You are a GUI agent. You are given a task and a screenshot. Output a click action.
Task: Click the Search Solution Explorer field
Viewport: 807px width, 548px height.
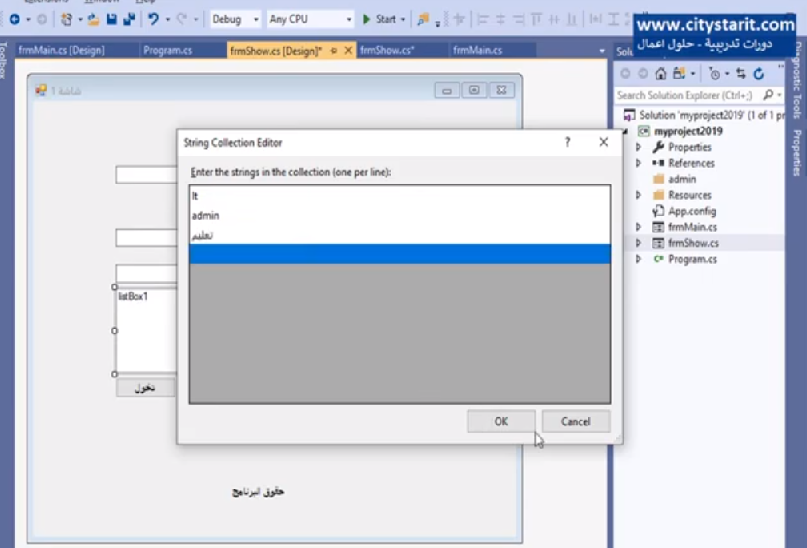688,95
